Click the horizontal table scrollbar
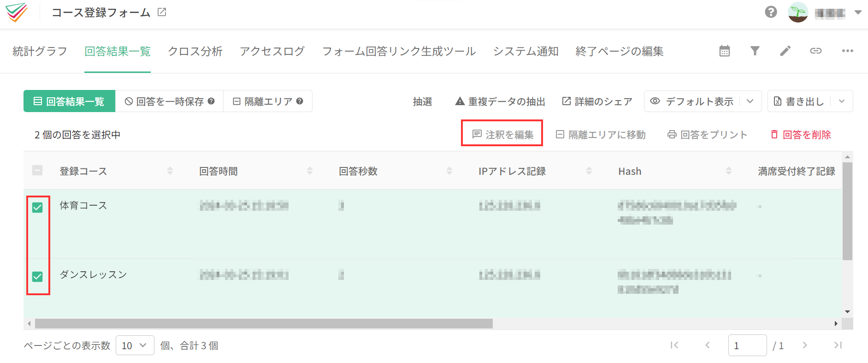The image size is (868, 363). [x=264, y=323]
